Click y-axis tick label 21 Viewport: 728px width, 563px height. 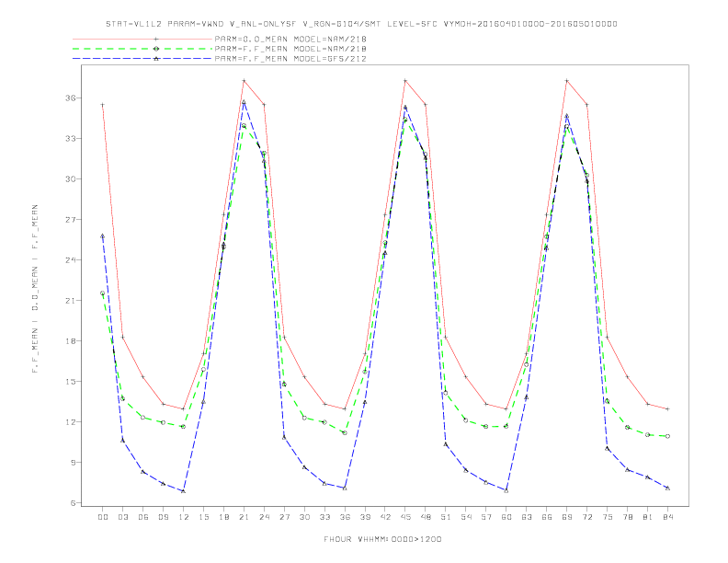click(x=70, y=301)
